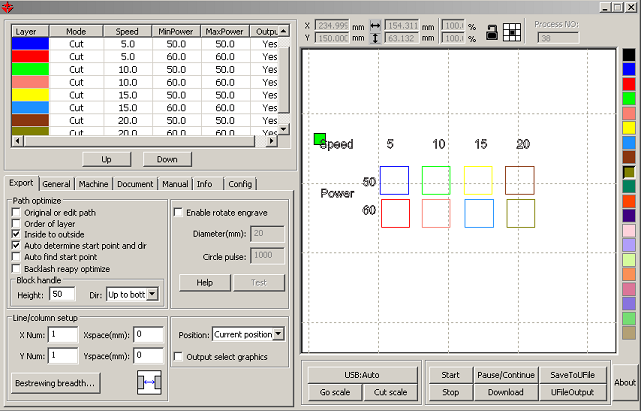Click the Xspace(mm) input field

148,335
